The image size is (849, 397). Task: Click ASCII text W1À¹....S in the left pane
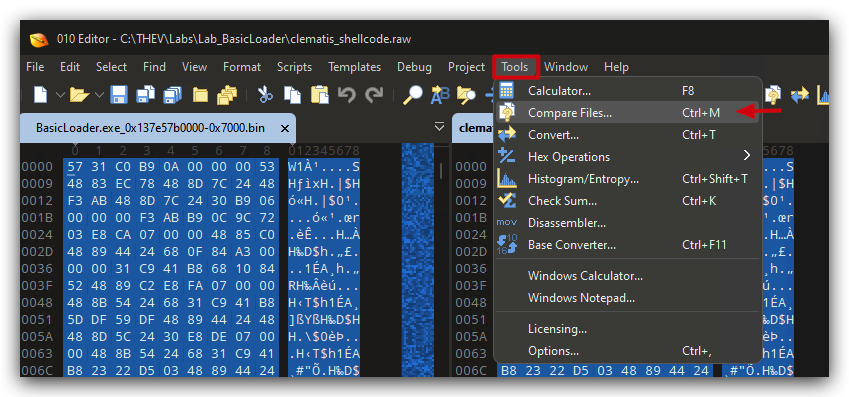pyautogui.click(x=324, y=167)
